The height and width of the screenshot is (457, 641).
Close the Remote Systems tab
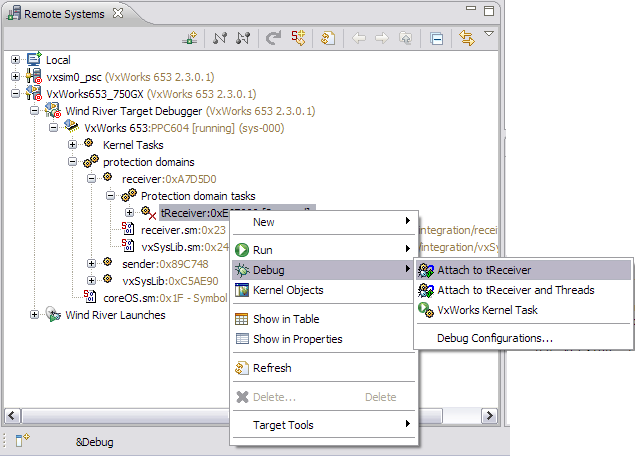coord(118,13)
